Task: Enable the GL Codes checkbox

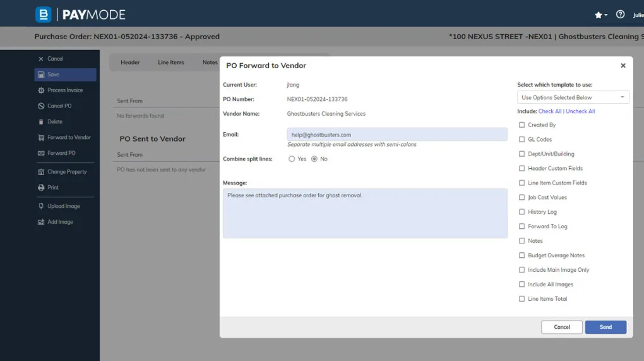Action: pos(522,140)
